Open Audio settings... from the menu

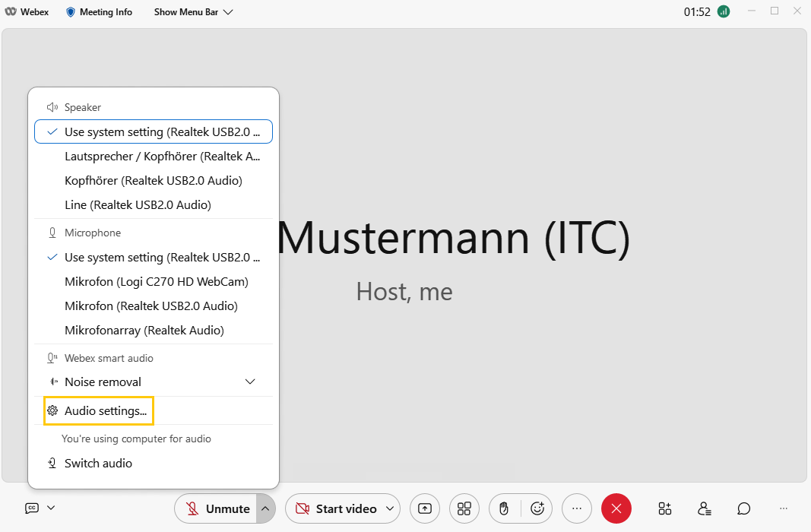105,411
